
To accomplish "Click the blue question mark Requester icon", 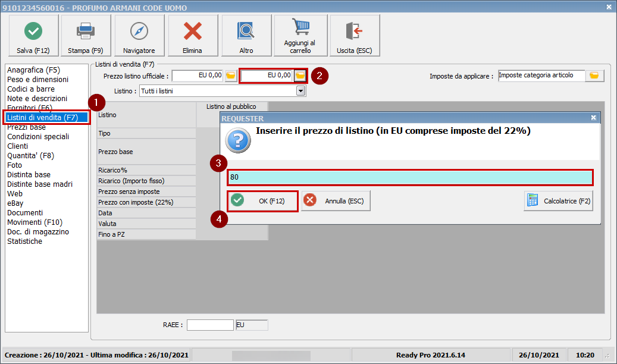I will [237, 140].
